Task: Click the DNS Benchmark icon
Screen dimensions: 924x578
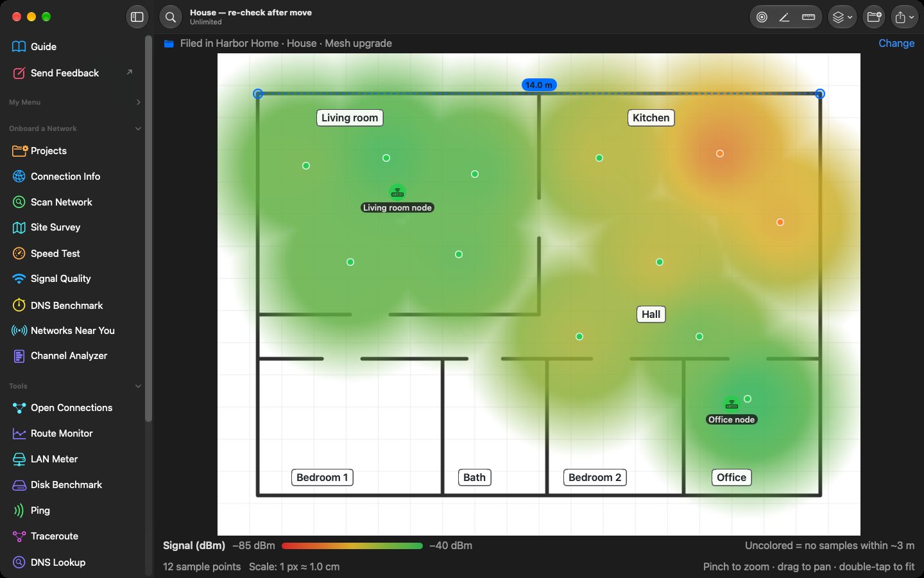Action: point(19,305)
